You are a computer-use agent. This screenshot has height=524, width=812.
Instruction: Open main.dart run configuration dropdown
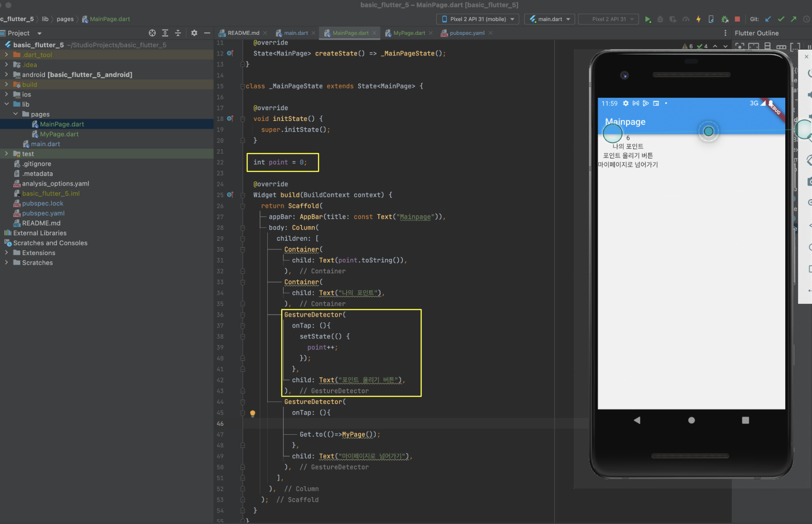[550, 19]
